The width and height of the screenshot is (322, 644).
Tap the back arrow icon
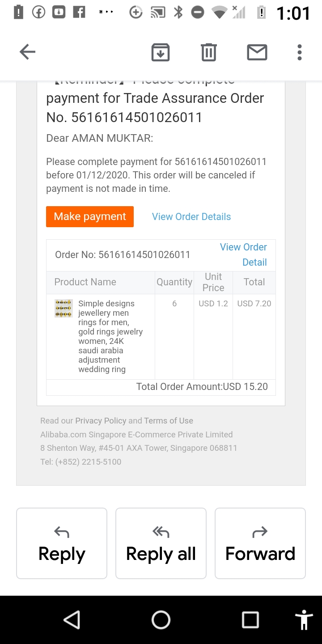click(27, 52)
